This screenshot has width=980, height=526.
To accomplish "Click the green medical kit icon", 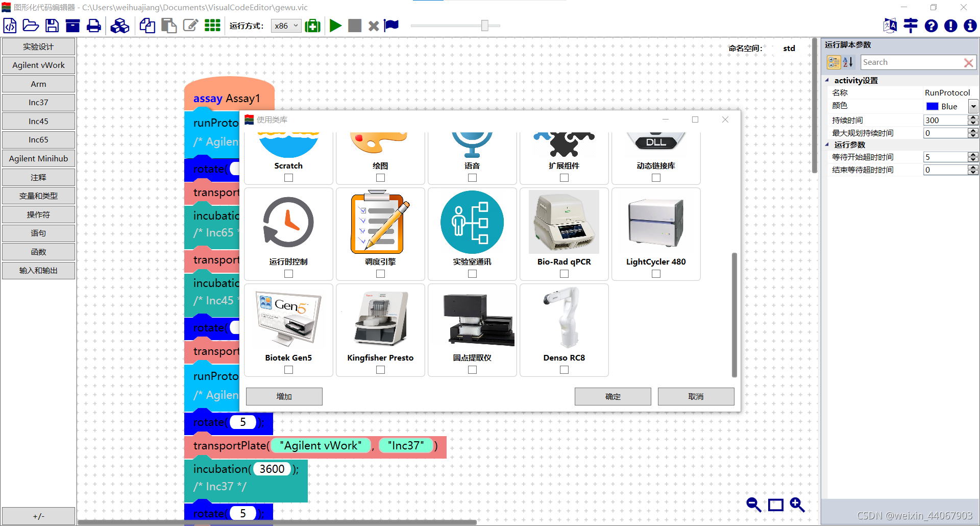I will 312,26.
